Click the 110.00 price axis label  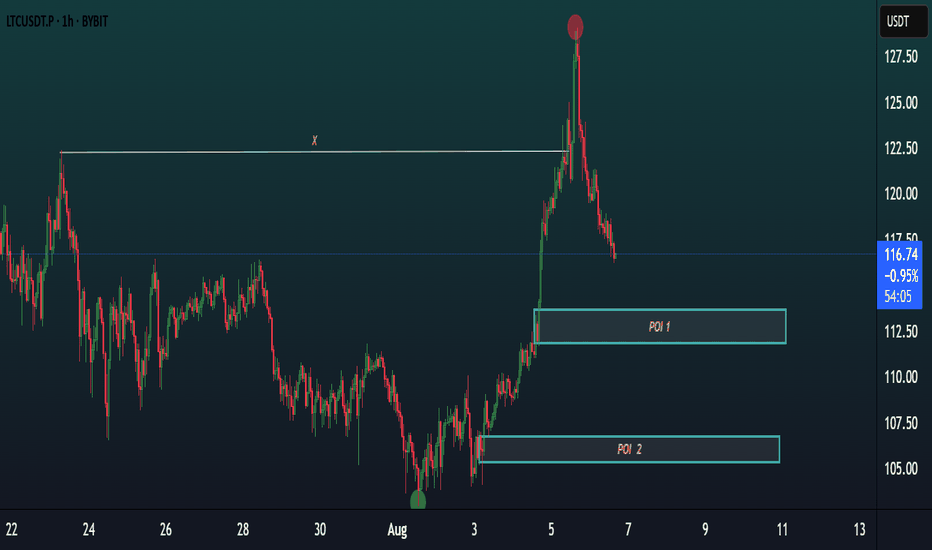pos(900,377)
